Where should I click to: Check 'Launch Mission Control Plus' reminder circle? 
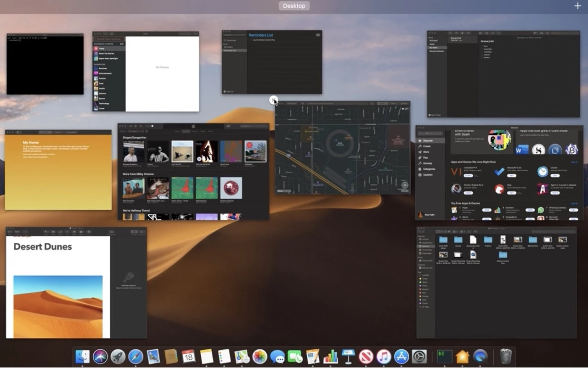(x=251, y=40)
